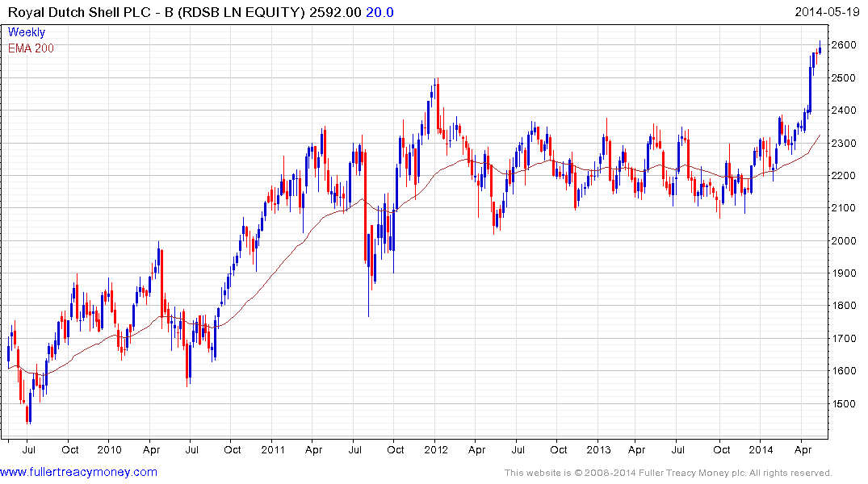Click the 2500 price axis label
This screenshot has height=484, width=868.
(x=844, y=77)
